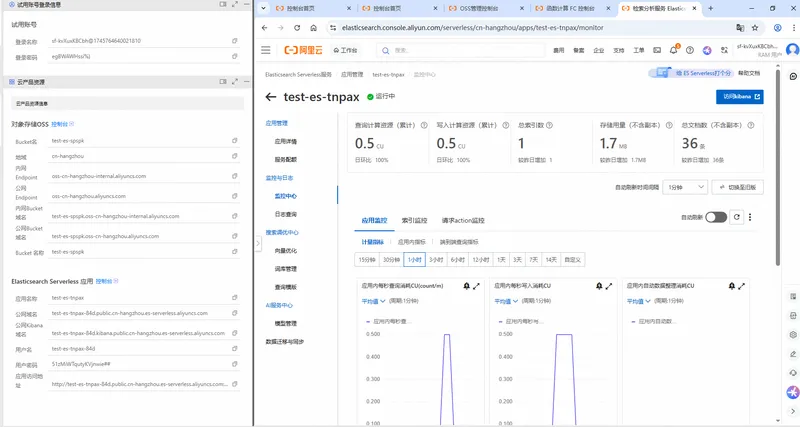Toggle the 自动刷新 switch
The width and height of the screenshot is (800, 427).
(x=716, y=217)
